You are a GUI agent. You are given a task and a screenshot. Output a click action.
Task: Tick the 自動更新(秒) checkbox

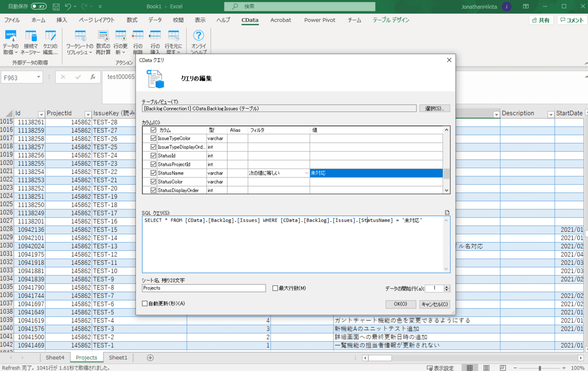[x=145, y=304]
